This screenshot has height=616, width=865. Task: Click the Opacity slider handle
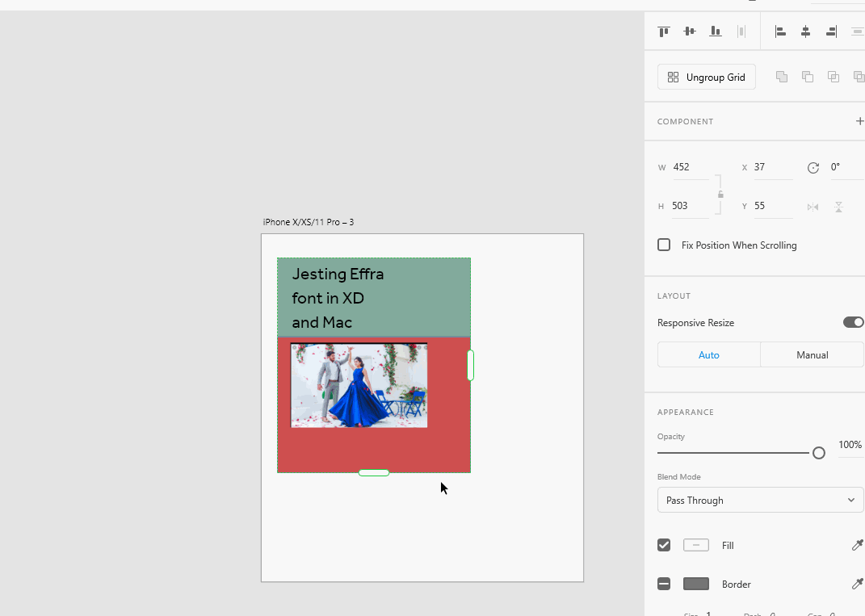(819, 453)
